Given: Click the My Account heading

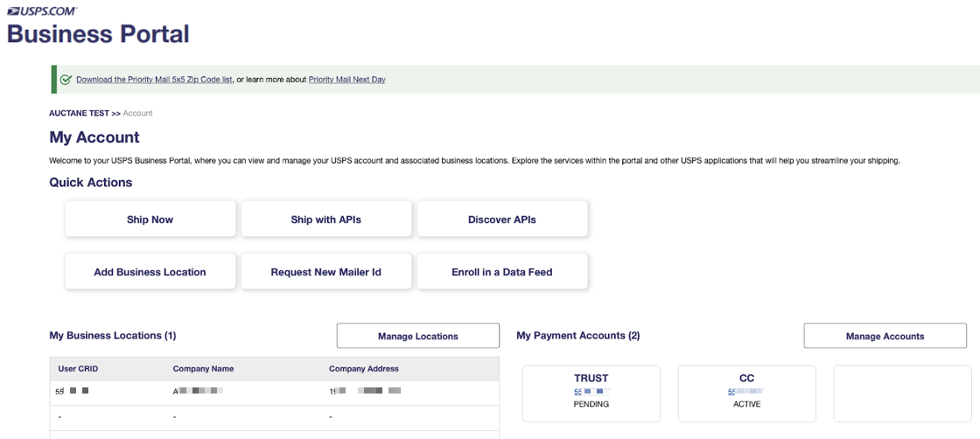Looking at the screenshot, I should [x=94, y=137].
